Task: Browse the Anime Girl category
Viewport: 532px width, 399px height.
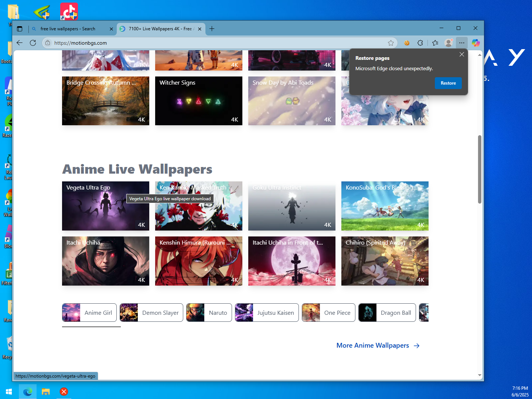Action: 89,313
